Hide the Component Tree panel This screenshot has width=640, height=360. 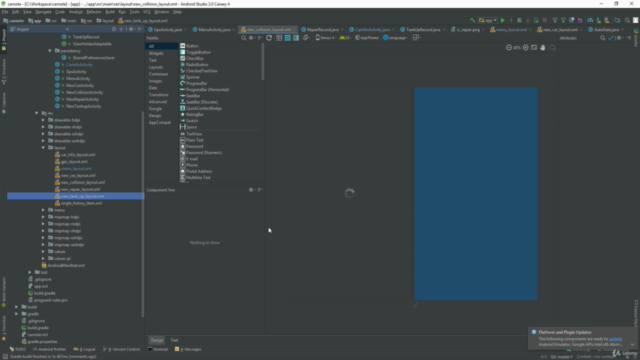pyautogui.click(x=260, y=190)
